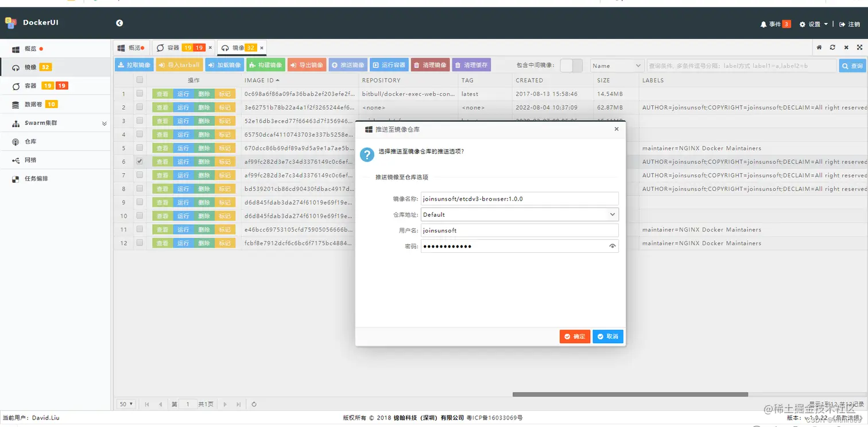Open 概览 in the sidebar
Image resolution: width=868 pixels, height=427 pixels.
pos(55,49)
